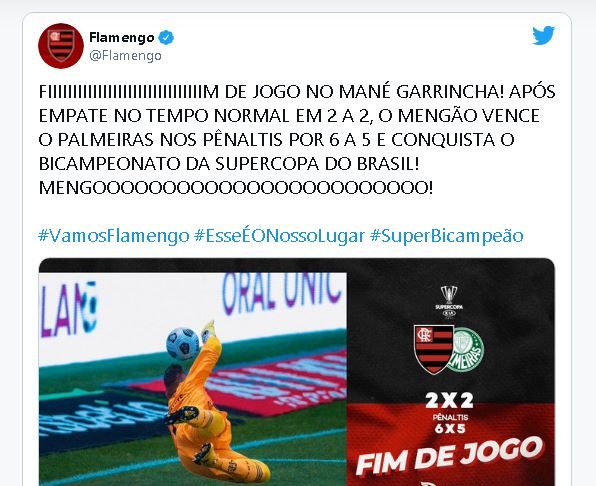Click the blue verified badge
This screenshot has width=596, height=486.
(166, 38)
